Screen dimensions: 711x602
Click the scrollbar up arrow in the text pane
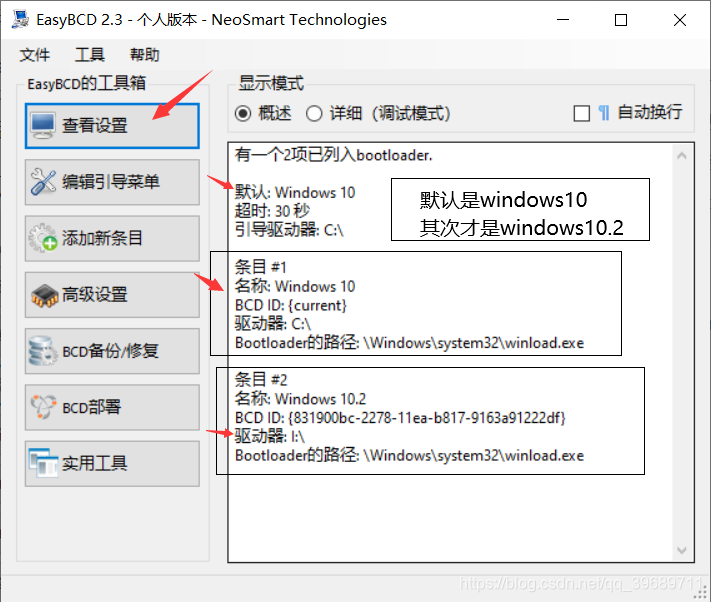(x=682, y=156)
